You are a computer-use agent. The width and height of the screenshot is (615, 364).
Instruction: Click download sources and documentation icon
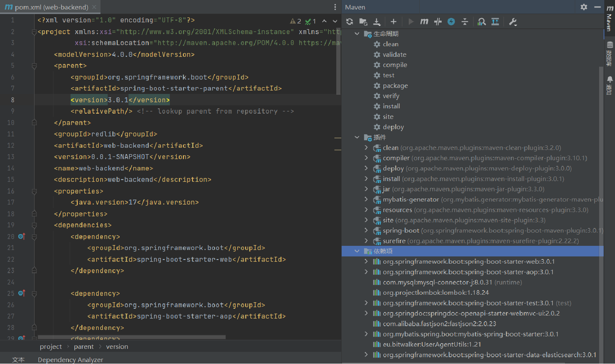[377, 22]
